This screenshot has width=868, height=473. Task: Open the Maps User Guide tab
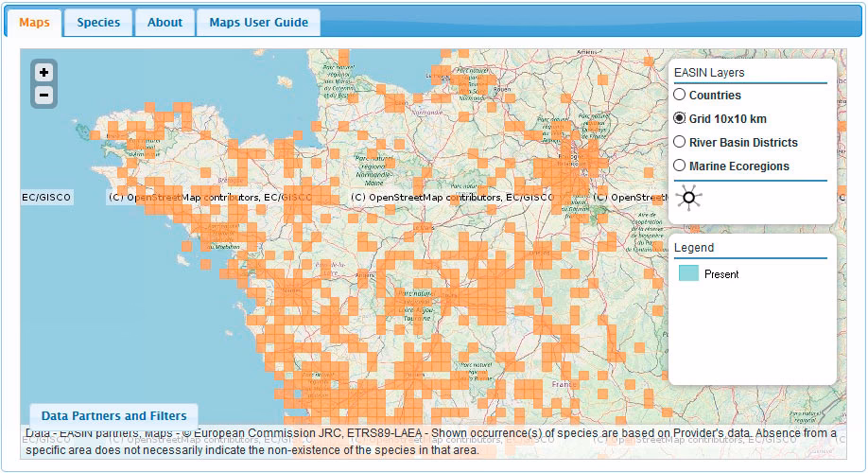point(258,23)
